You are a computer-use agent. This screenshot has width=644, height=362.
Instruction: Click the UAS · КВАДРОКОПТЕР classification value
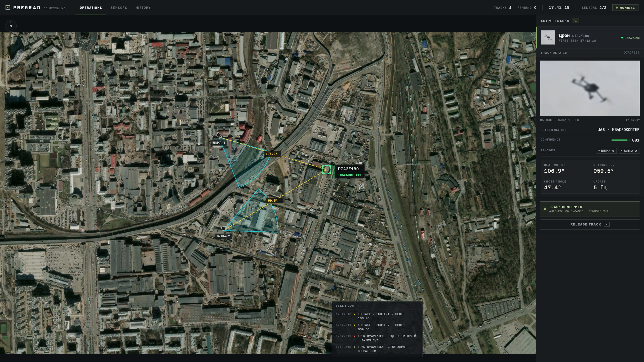pyautogui.click(x=618, y=130)
